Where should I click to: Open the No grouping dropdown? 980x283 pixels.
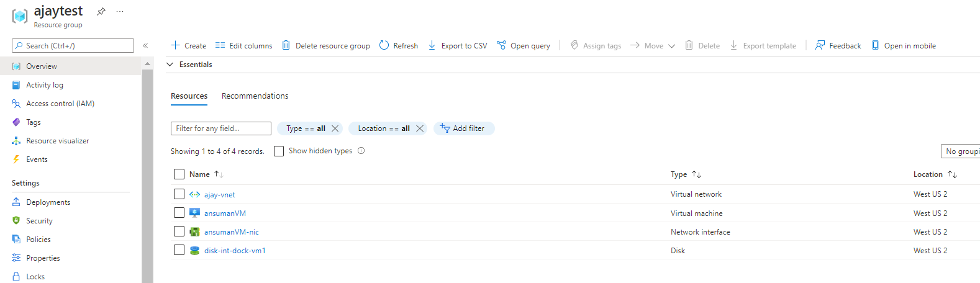click(961, 151)
